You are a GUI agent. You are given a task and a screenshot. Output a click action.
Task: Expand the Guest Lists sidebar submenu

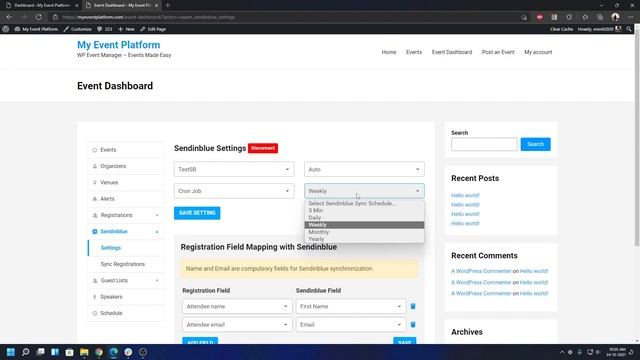point(157,280)
